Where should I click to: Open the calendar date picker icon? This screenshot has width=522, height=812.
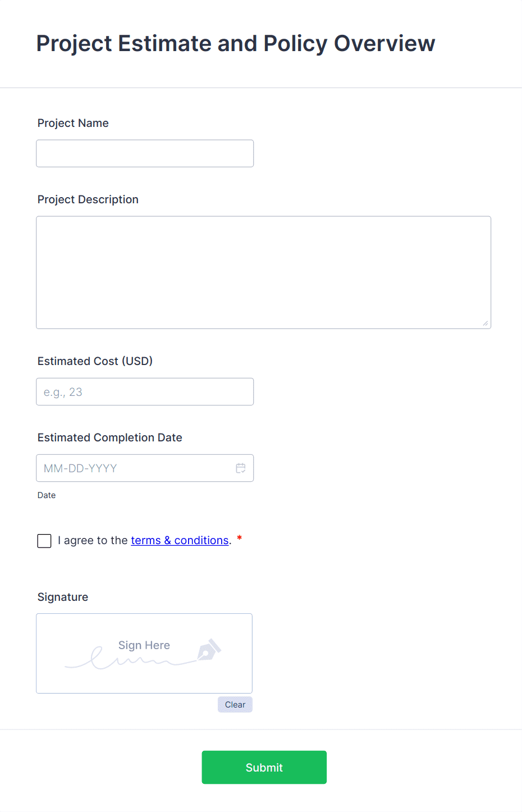click(x=241, y=468)
